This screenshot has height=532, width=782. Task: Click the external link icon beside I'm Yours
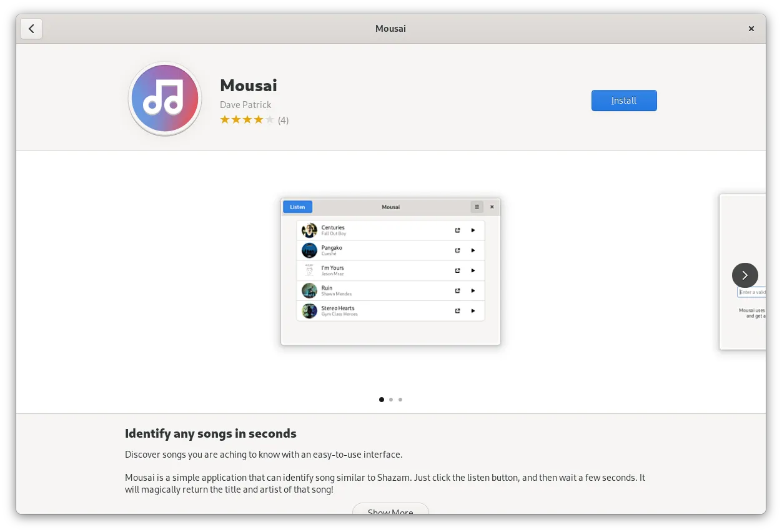click(457, 270)
